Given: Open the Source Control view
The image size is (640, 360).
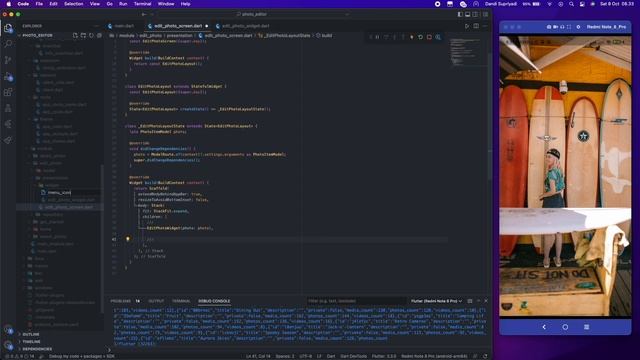Looking at the screenshot, I should [x=8, y=60].
